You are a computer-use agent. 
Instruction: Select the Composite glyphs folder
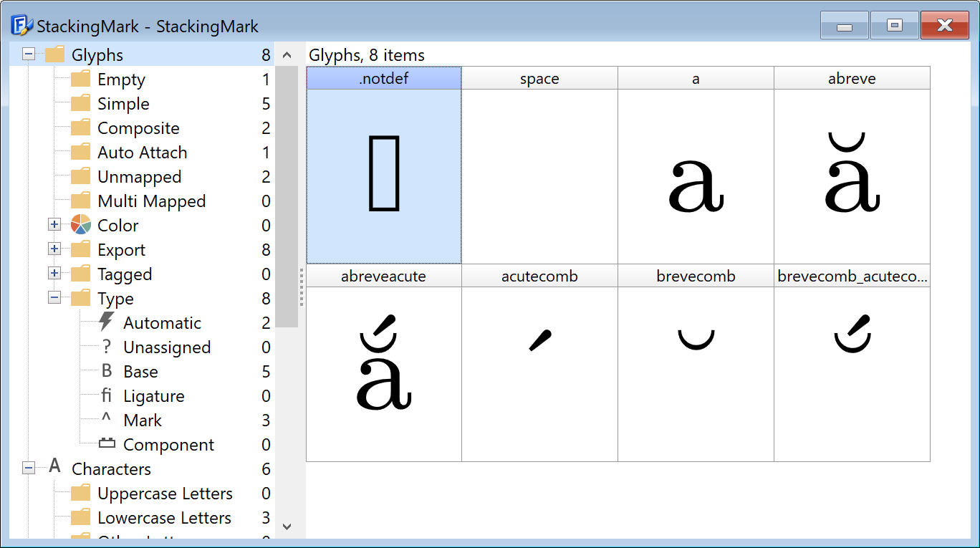point(138,128)
